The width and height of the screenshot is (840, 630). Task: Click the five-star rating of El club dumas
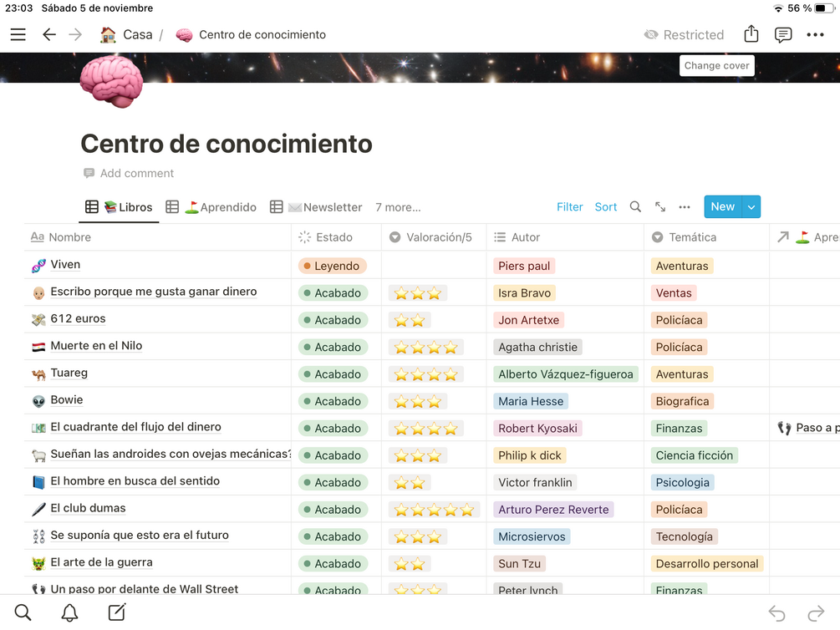coord(434,510)
